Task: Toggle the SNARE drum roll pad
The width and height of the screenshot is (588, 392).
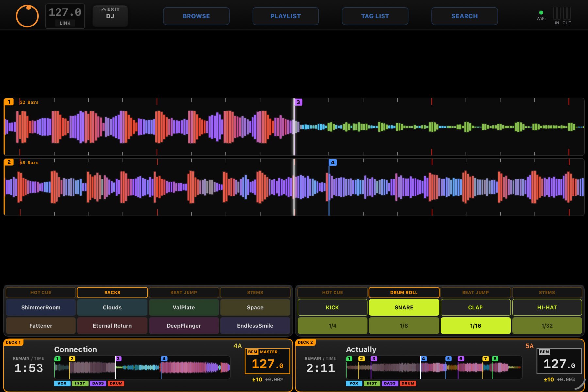Action: point(404,307)
